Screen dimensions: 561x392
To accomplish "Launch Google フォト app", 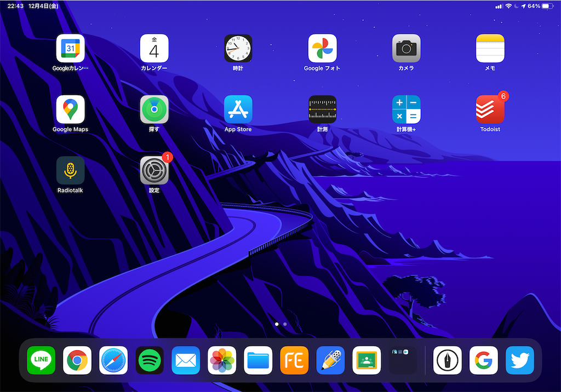I will 322,49.
